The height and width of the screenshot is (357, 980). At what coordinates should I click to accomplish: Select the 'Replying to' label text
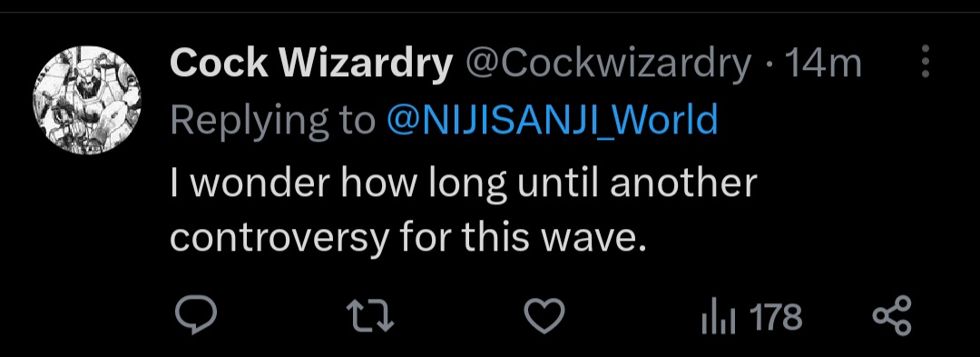(x=272, y=120)
